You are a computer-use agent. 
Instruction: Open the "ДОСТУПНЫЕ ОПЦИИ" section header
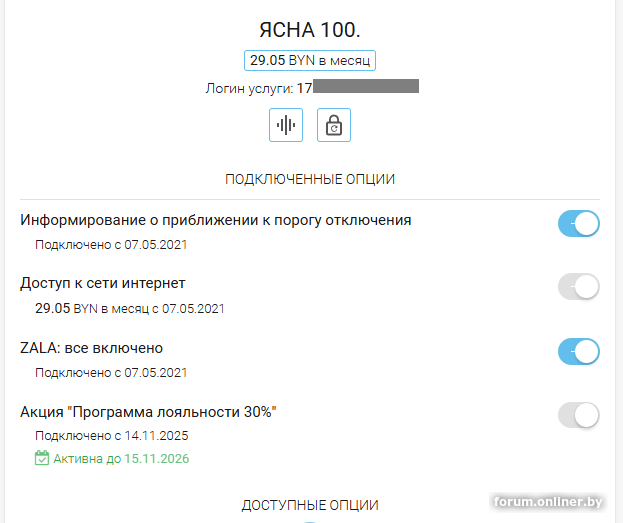310,505
